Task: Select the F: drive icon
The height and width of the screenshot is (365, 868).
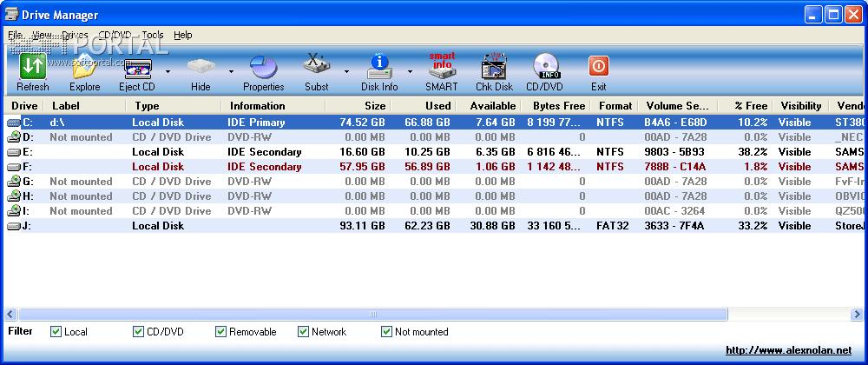Action: pyautogui.click(x=14, y=167)
